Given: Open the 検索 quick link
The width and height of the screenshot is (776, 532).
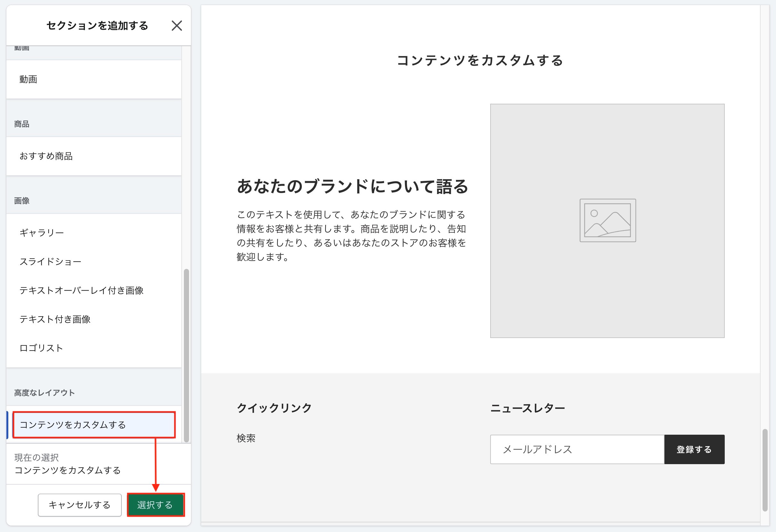Looking at the screenshot, I should [x=246, y=438].
